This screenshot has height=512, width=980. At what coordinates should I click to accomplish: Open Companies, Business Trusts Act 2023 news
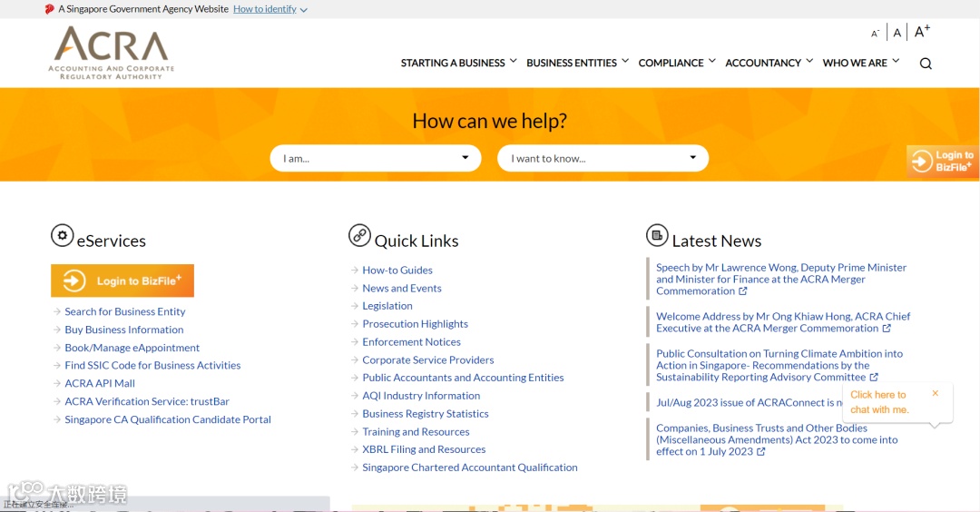tap(777, 439)
